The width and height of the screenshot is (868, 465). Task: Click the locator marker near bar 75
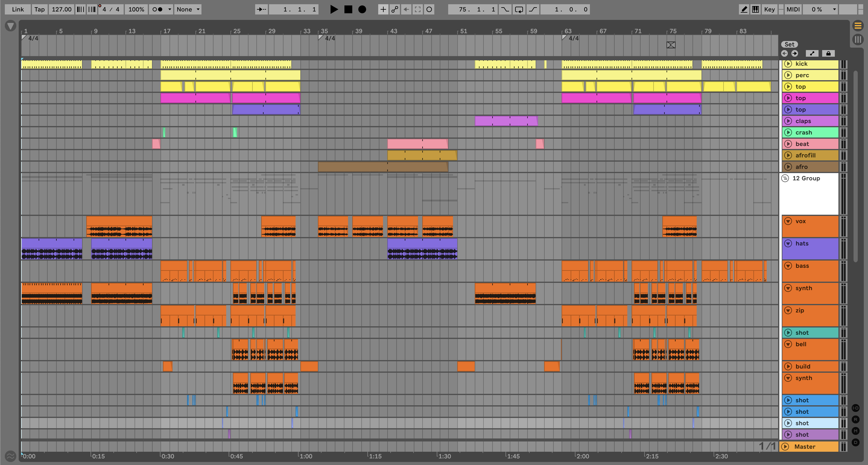click(671, 45)
